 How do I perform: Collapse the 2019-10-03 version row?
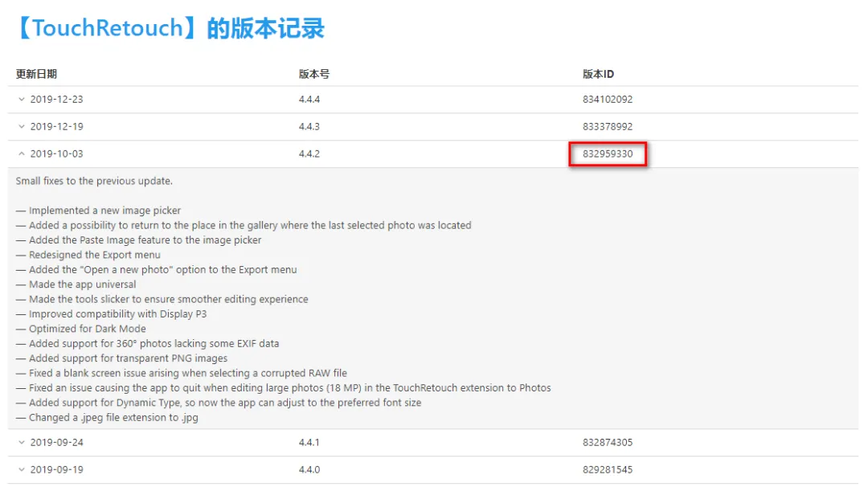(22, 153)
